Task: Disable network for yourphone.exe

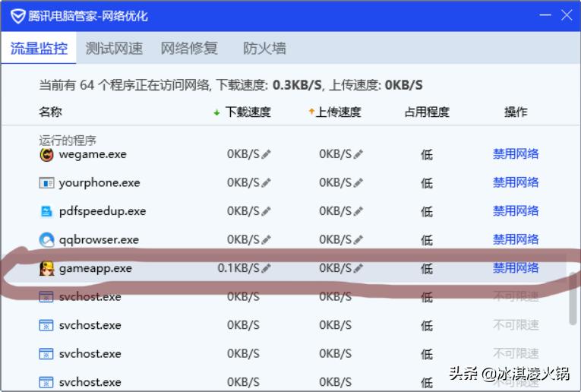Action: tap(516, 182)
